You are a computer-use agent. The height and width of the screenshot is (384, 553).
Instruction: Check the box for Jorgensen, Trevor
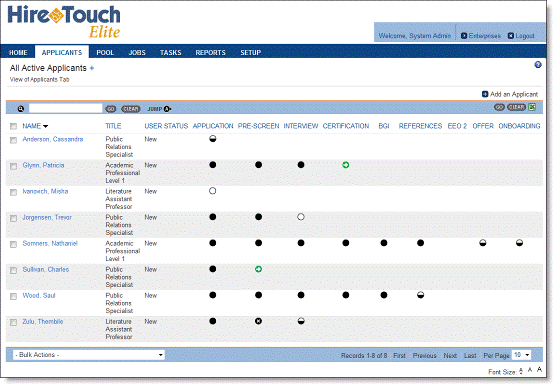click(13, 219)
